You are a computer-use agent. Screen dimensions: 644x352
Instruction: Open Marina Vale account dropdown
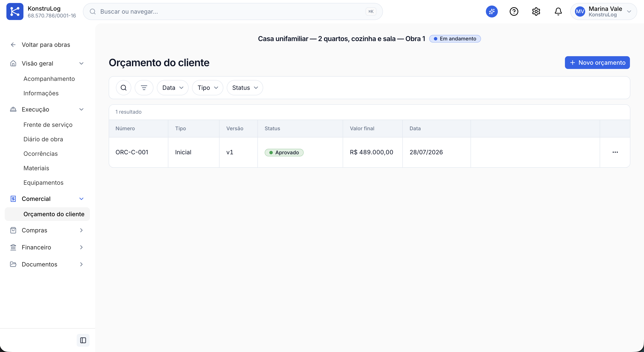(603, 11)
